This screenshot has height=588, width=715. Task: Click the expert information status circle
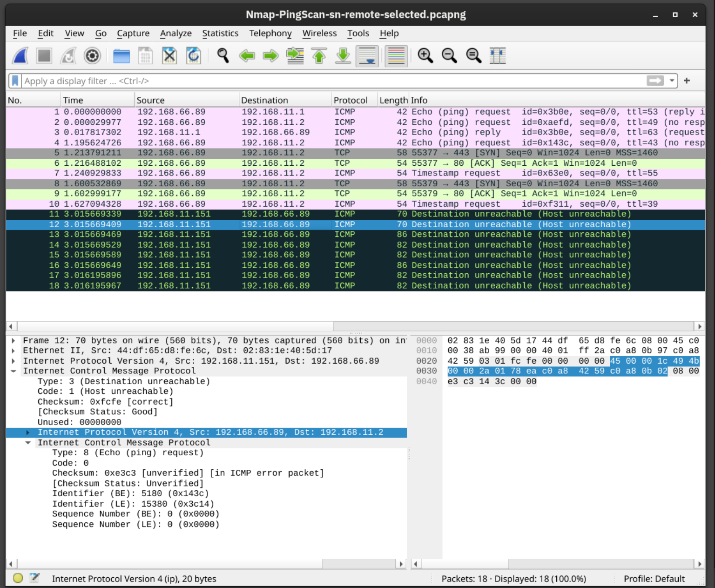tap(18, 578)
